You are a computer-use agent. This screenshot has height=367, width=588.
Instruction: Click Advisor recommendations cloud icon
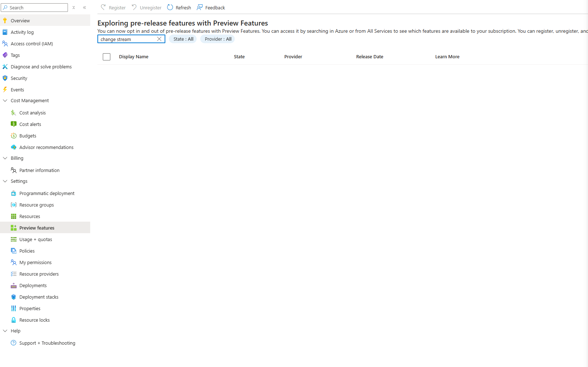(x=14, y=147)
